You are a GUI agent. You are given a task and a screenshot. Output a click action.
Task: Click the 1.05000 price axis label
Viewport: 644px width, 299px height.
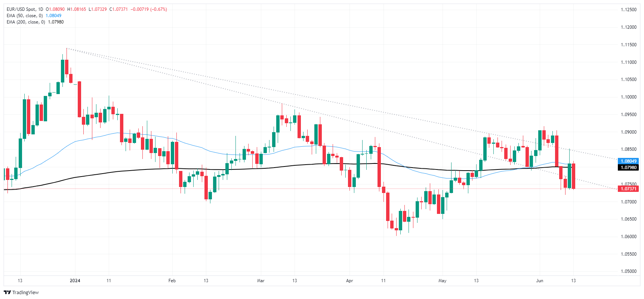(628, 271)
